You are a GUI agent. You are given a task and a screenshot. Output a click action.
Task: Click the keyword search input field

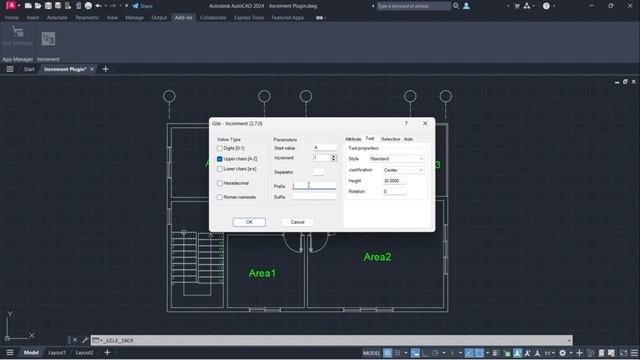(413, 6)
